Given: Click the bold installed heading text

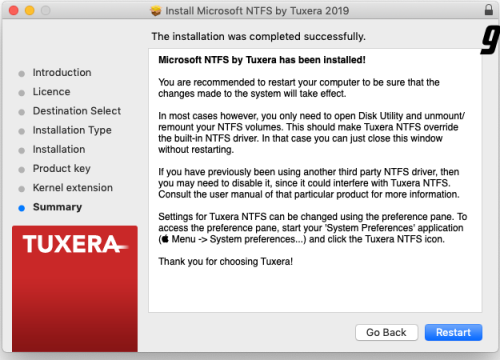Looking at the screenshot, I should [262, 60].
